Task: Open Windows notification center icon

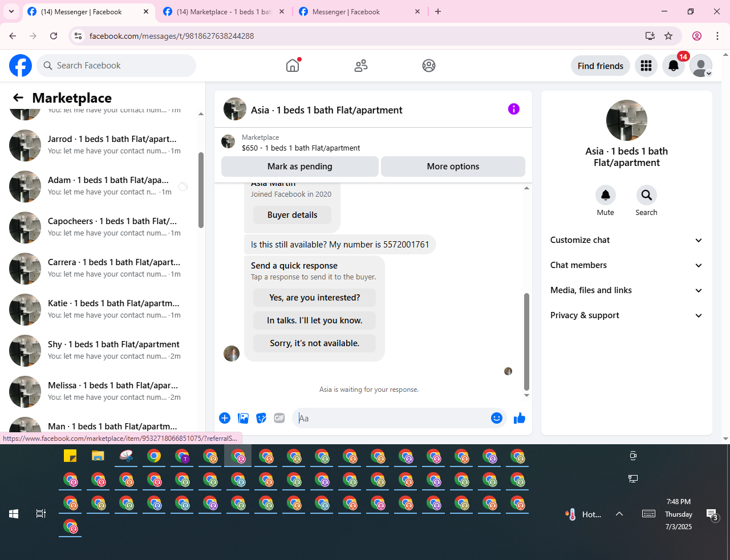Action: tap(712, 514)
